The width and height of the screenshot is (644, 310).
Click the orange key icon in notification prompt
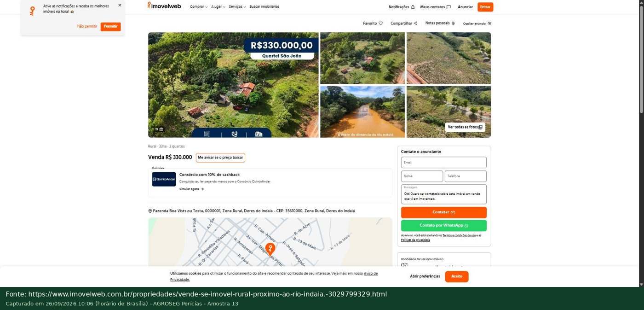pos(32,11)
